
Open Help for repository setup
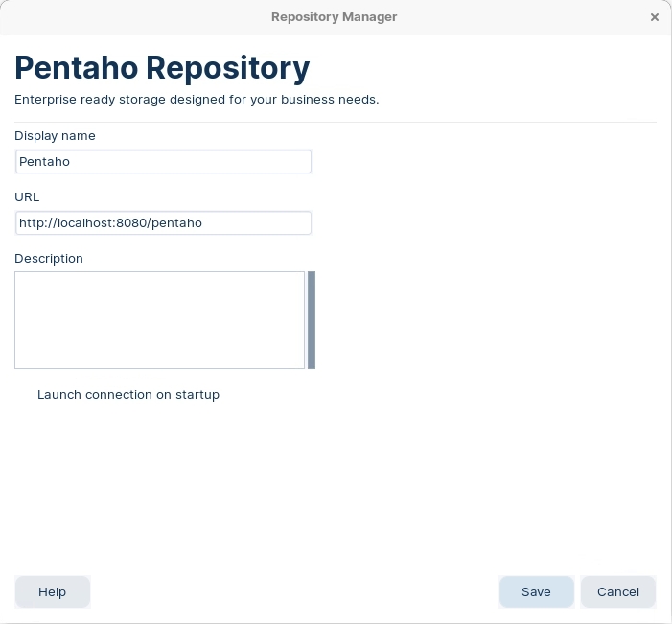point(53,591)
